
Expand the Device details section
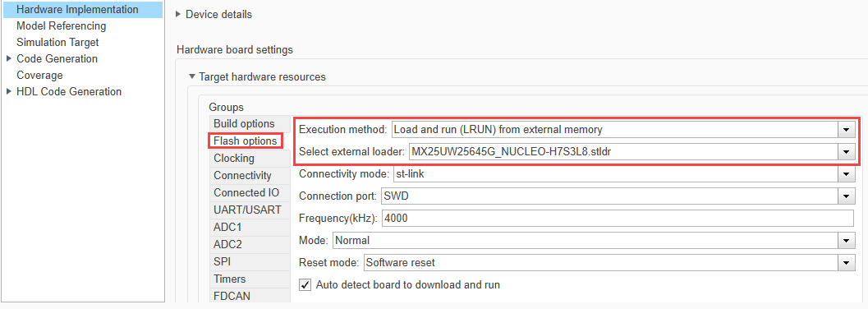178,15
